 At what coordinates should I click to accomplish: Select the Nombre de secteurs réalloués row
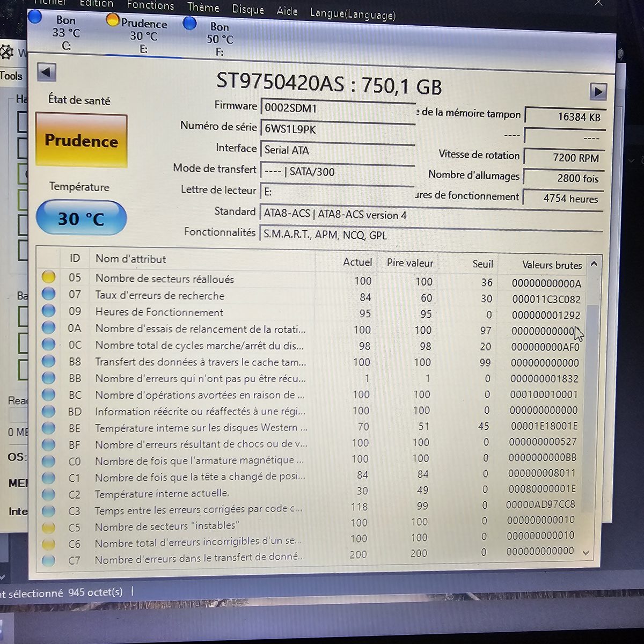pos(311,280)
